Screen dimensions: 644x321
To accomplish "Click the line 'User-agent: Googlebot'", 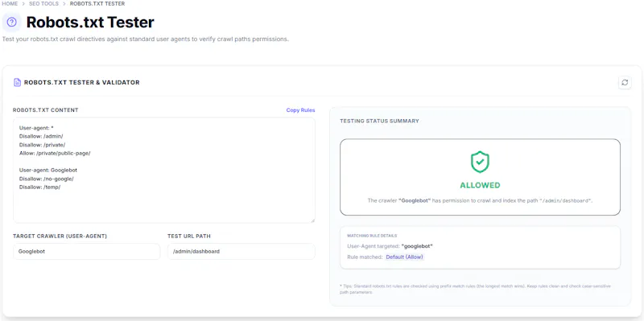I will pos(48,170).
